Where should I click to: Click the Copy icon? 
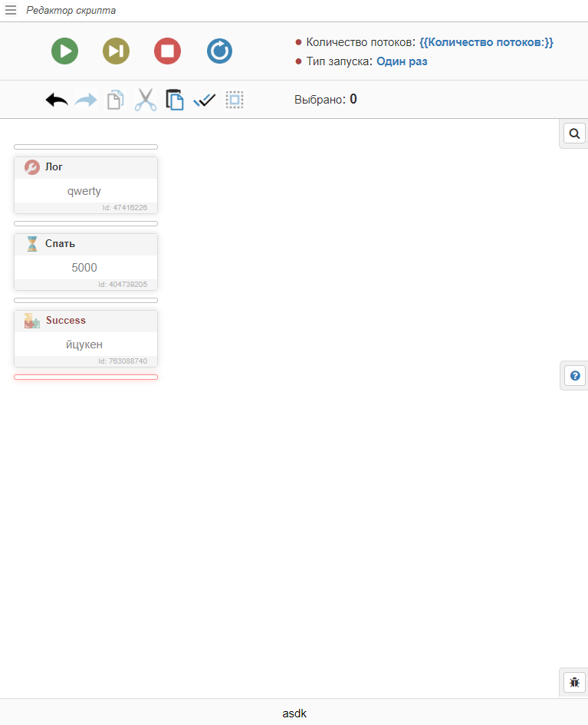pos(116,100)
